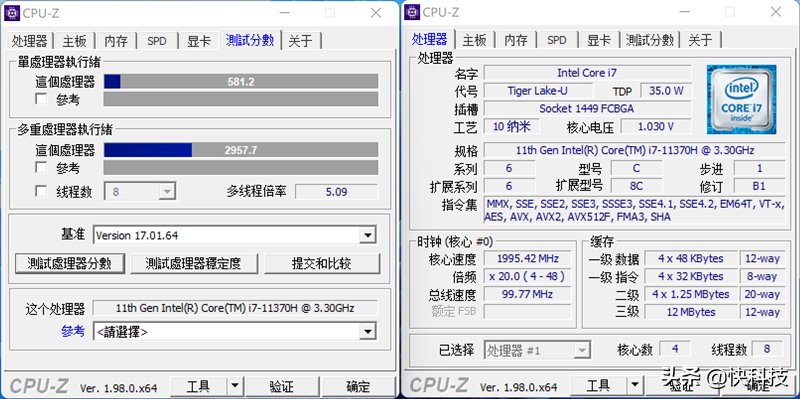Switch to 处理器 tab in left window
The width and height of the screenshot is (800, 399).
pos(30,41)
